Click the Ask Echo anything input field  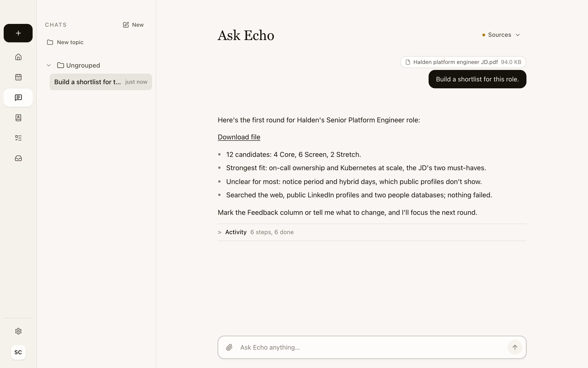click(x=372, y=347)
